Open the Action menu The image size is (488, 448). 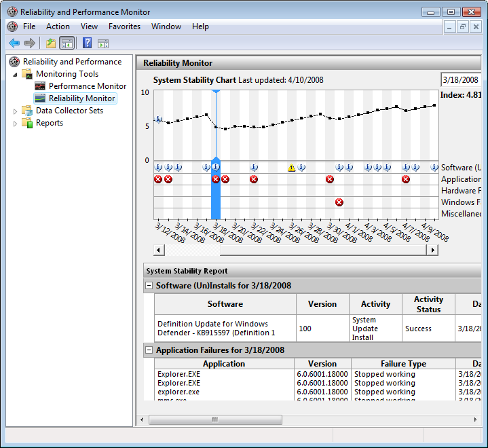pos(58,26)
